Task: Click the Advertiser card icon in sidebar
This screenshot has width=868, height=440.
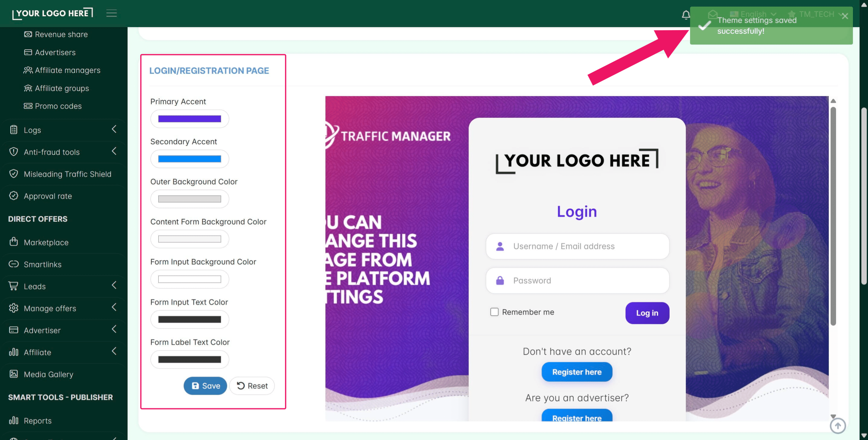Action: coord(14,330)
